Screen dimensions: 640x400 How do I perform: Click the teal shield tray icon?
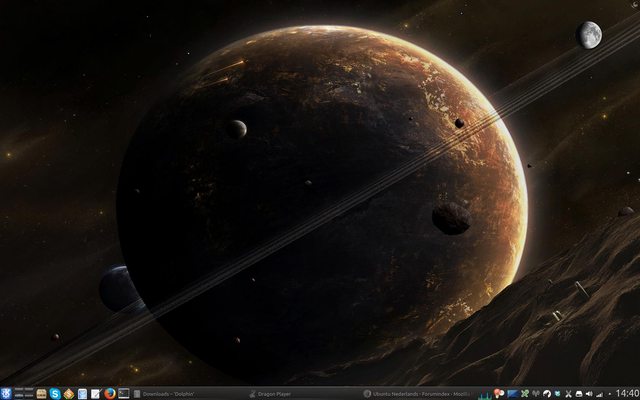pos(558,393)
